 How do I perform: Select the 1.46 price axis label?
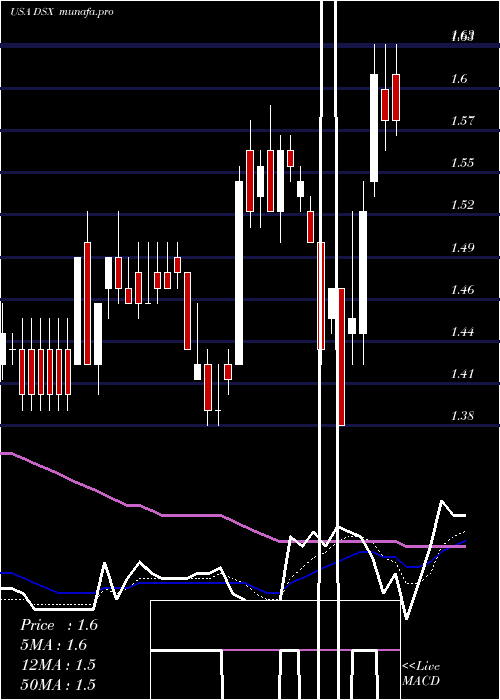coord(462,290)
